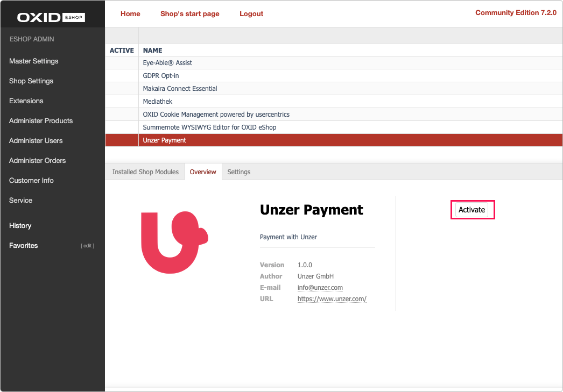Click the Home link in header
Image resolution: width=563 pixels, height=392 pixels.
130,14
